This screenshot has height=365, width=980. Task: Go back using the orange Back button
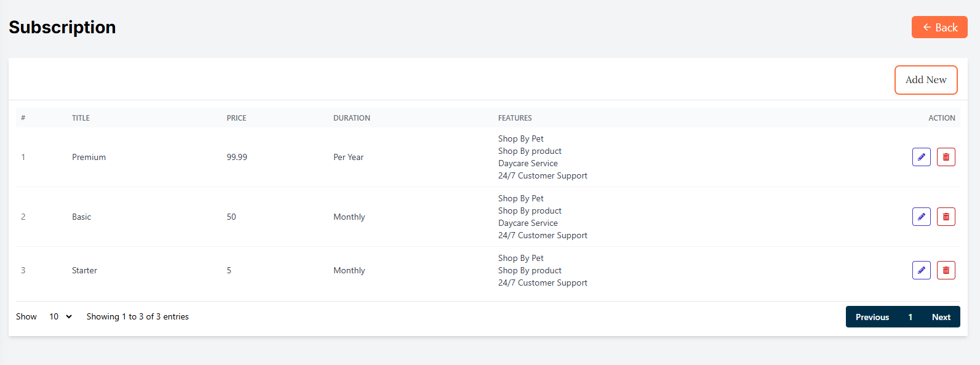pos(939,27)
